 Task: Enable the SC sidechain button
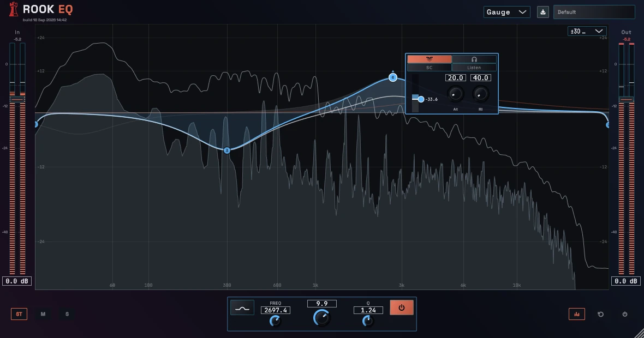[x=429, y=68]
